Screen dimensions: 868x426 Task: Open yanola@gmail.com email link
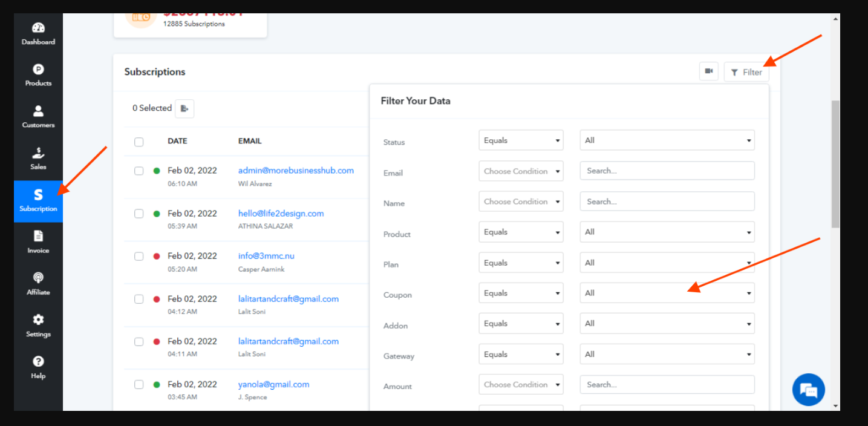click(273, 384)
